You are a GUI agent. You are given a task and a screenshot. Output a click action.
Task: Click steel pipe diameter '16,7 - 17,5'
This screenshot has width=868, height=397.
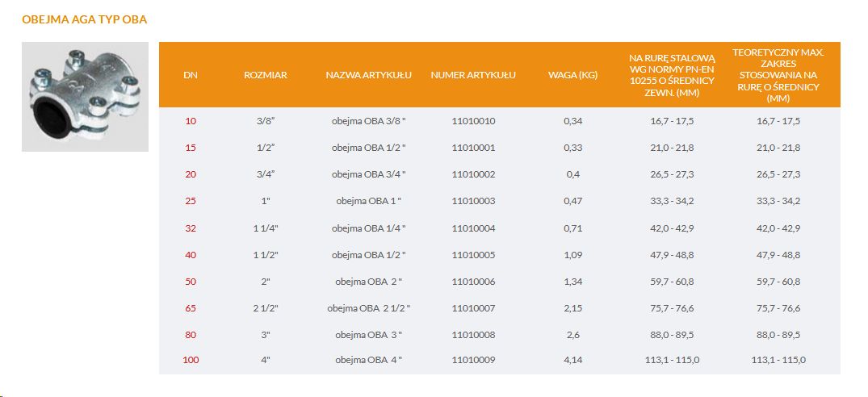672,121
